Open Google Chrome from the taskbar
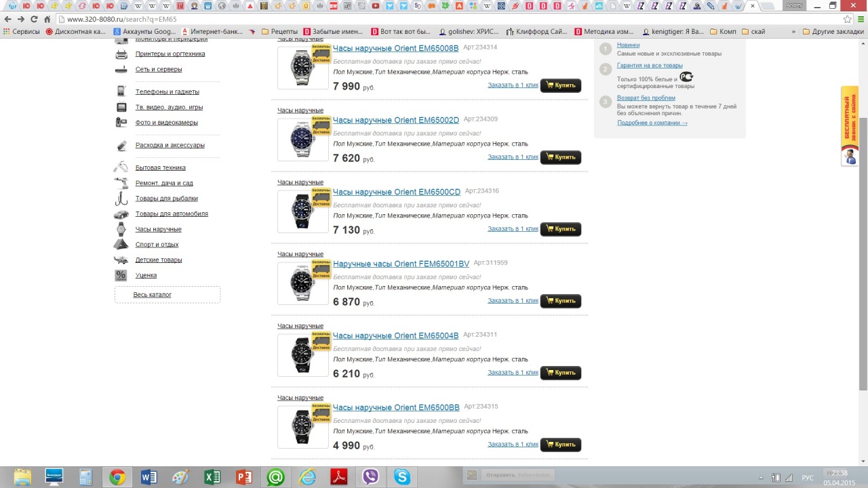The height and width of the screenshot is (488, 868). click(x=117, y=477)
